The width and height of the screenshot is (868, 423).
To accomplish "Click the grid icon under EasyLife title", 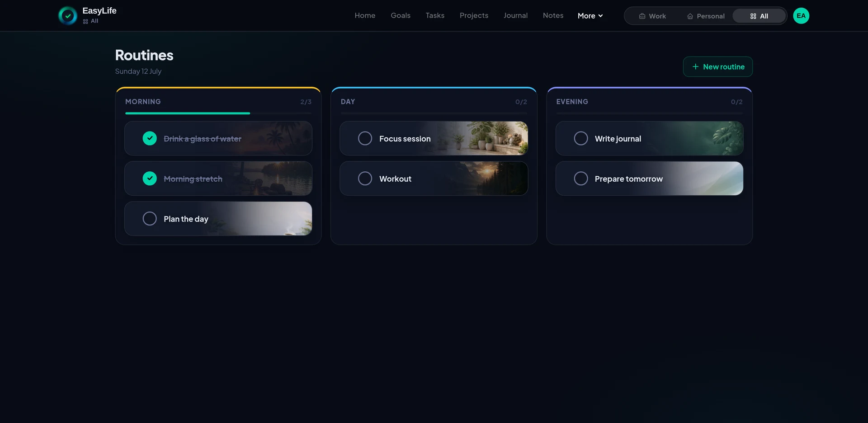I will [x=85, y=21].
